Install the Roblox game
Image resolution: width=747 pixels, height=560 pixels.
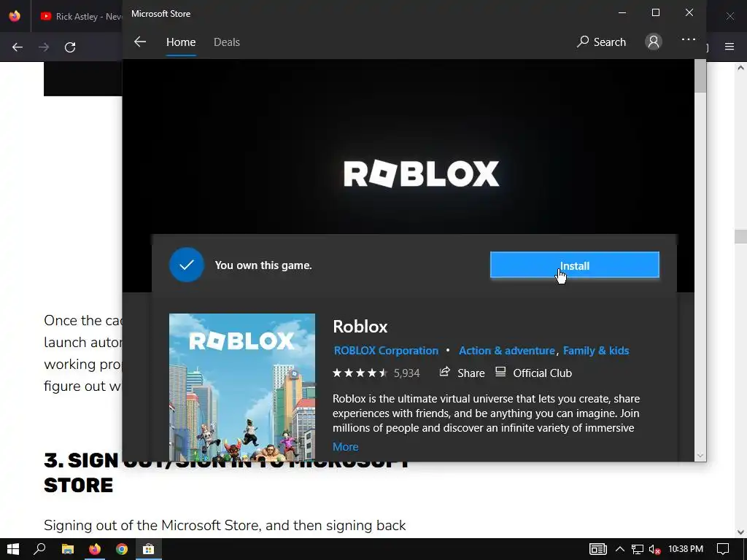[575, 265]
